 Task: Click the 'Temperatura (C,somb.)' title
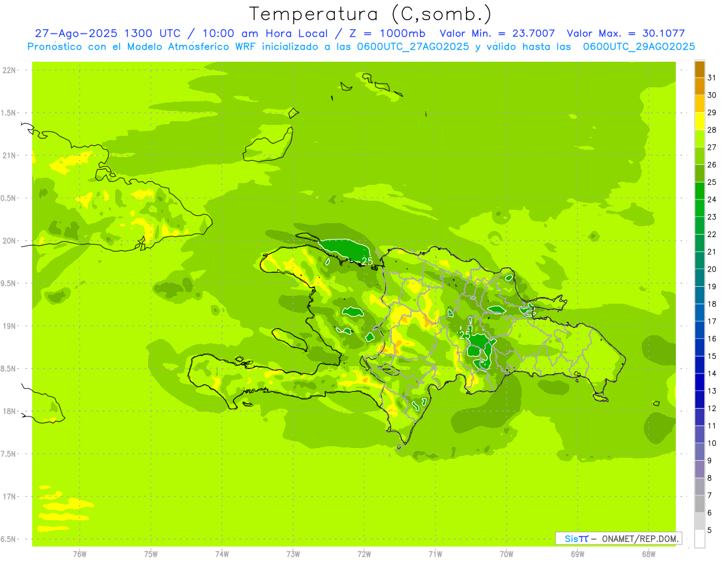tap(370, 14)
